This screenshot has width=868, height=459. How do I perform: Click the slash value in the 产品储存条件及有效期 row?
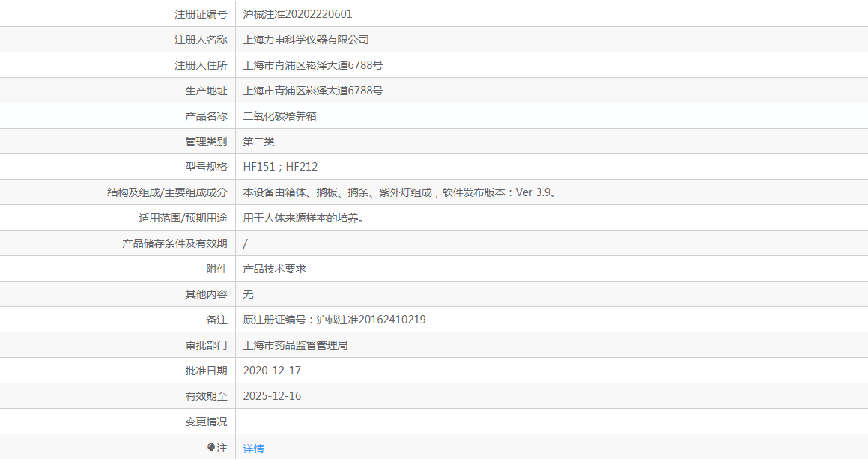pos(245,243)
